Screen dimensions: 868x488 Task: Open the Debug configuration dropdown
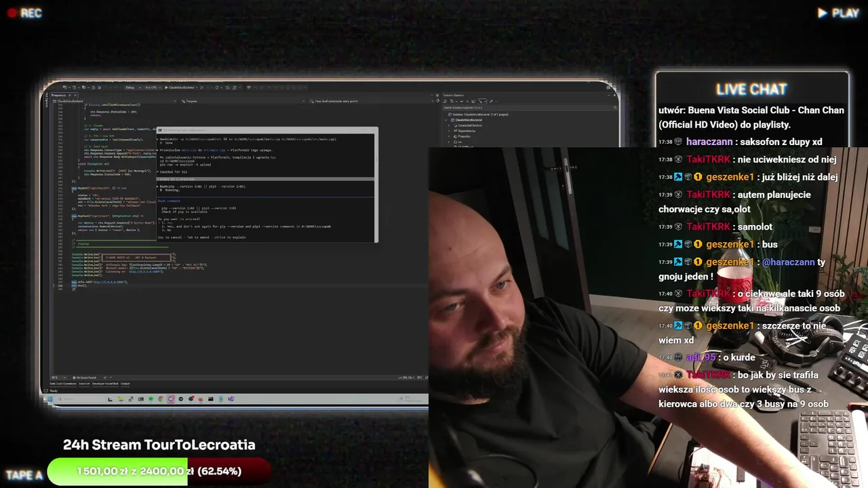pos(133,87)
